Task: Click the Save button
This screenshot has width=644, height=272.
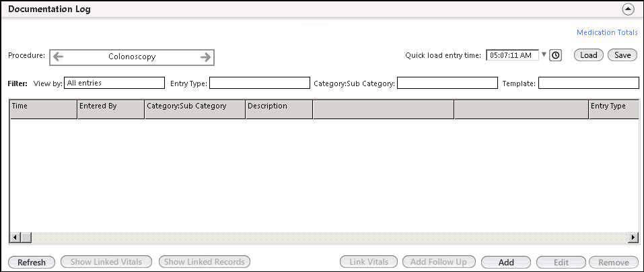Action: pyautogui.click(x=622, y=55)
